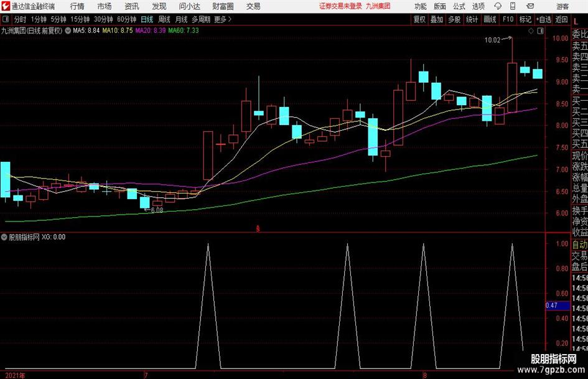Click the 2021年 date axis label
The height and width of the screenshot is (379, 588).
tap(16, 375)
